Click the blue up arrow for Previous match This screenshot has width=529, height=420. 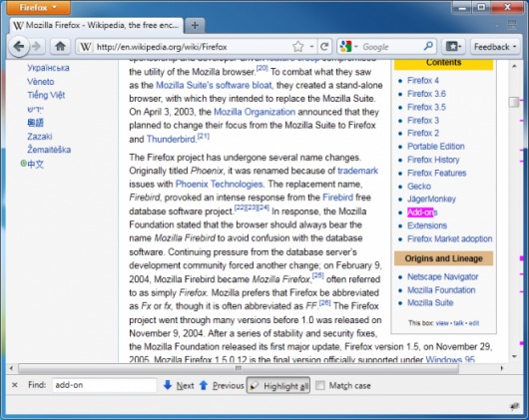point(204,385)
